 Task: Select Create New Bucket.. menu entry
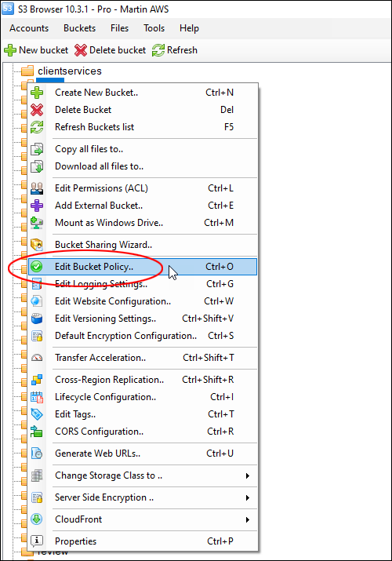click(143, 93)
